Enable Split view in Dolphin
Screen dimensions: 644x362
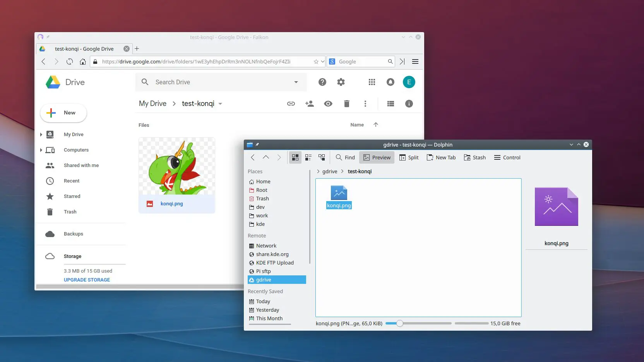click(x=409, y=157)
